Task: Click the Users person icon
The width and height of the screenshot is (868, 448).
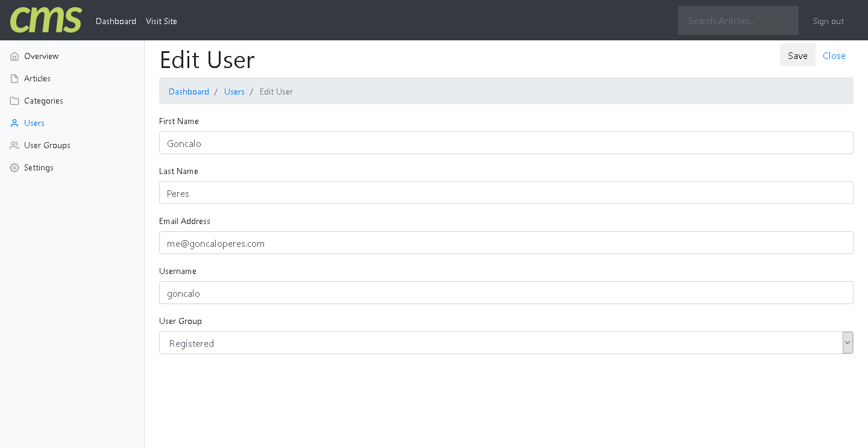Action: point(14,123)
